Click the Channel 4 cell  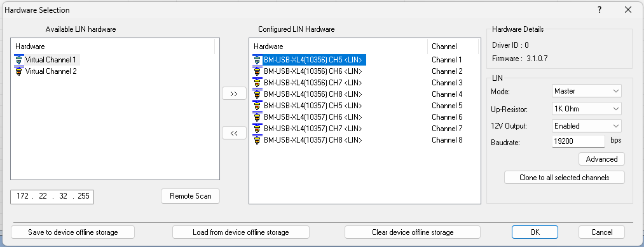pos(447,94)
